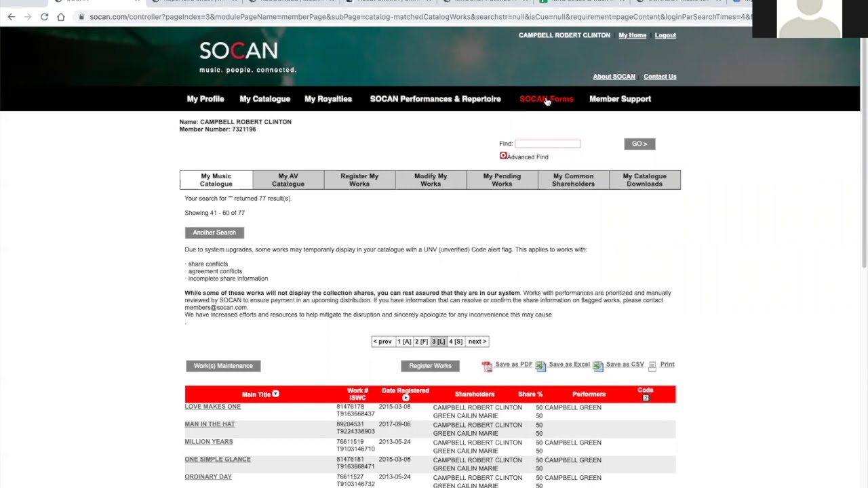
Task: Switch to My Common Shareholders tab
Action: tap(573, 180)
